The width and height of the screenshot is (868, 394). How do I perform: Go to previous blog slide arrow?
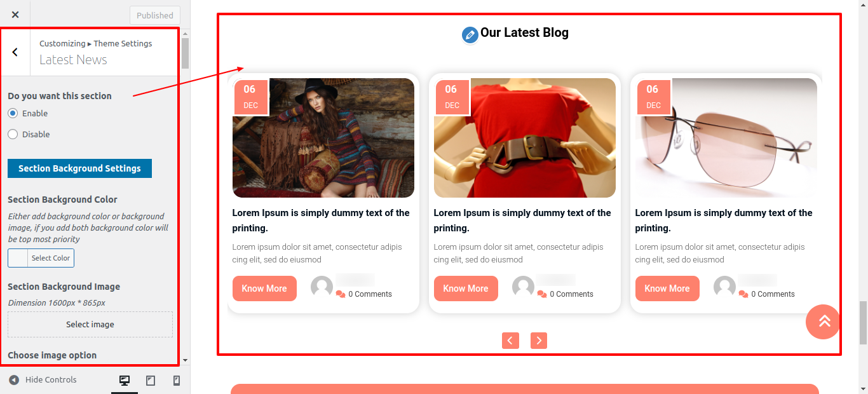click(x=510, y=341)
